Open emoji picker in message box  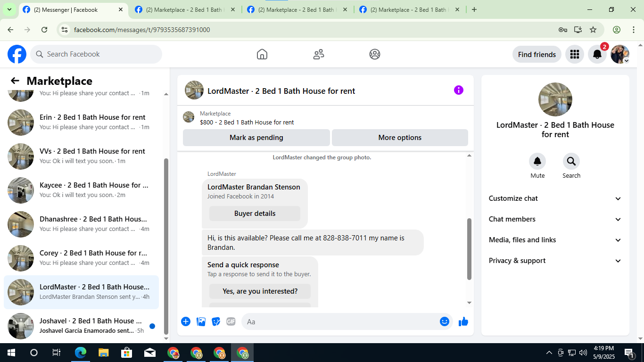tap(445, 321)
